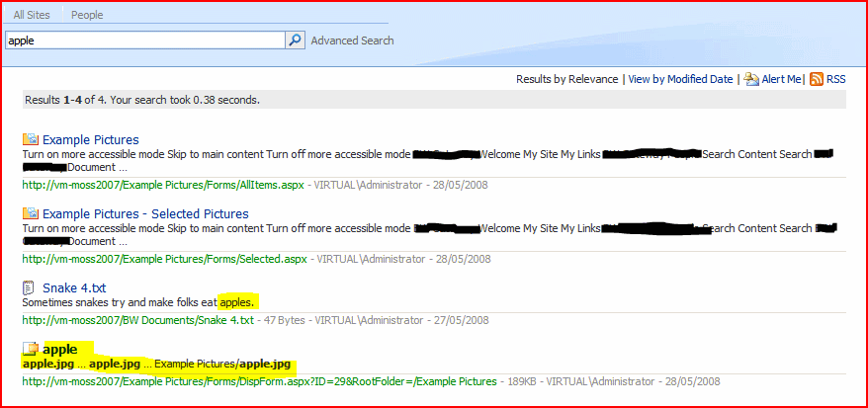
Task: Open the Snake 4.txt result title
Action: [74, 287]
